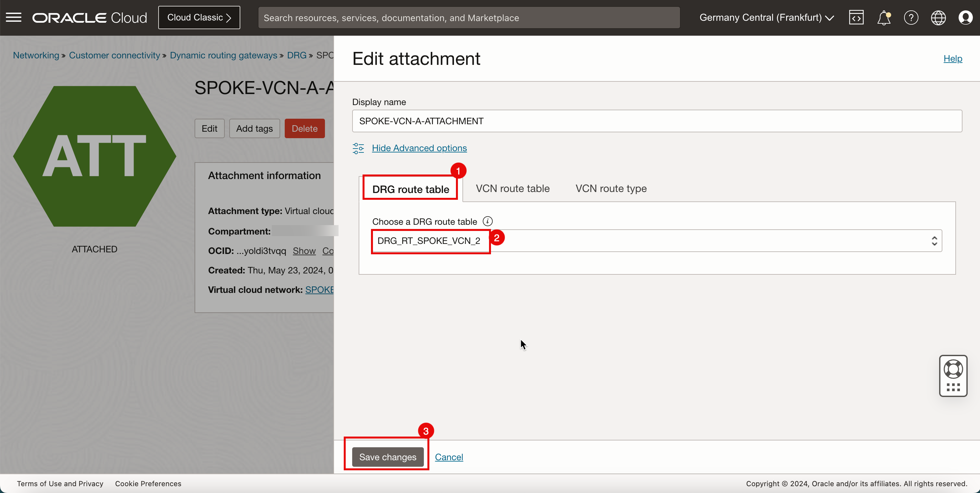Switch to the VCN route table tab
The height and width of the screenshot is (493, 980).
coord(513,188)
